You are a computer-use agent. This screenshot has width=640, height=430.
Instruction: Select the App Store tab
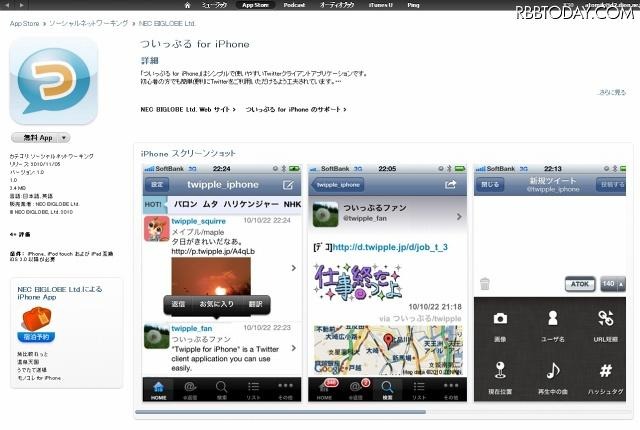point(255,5)
